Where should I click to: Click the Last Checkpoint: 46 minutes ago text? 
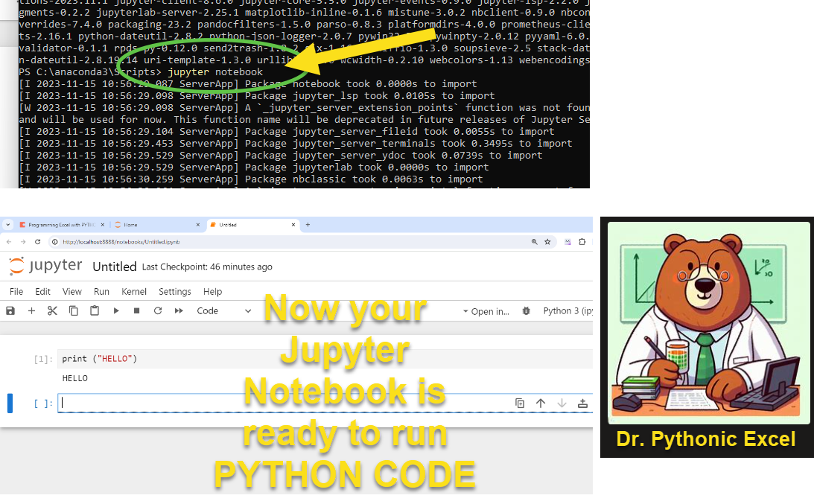[x=207, y=267]
